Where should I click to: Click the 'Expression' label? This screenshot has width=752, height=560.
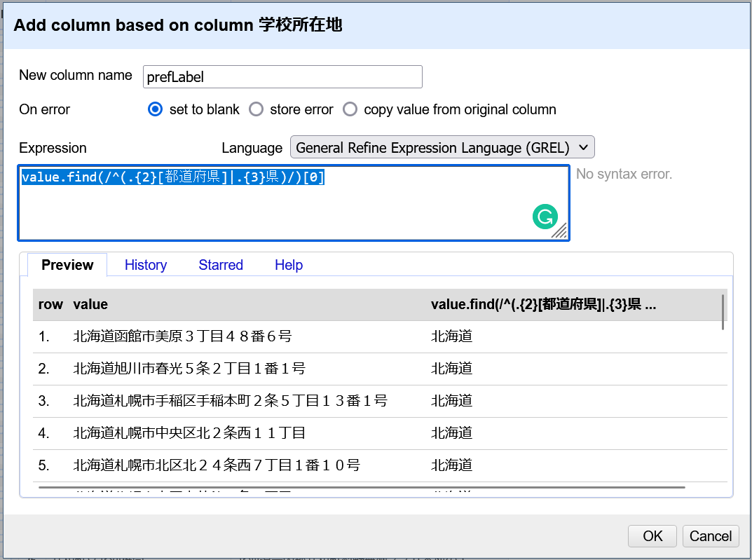coord(53,148)
